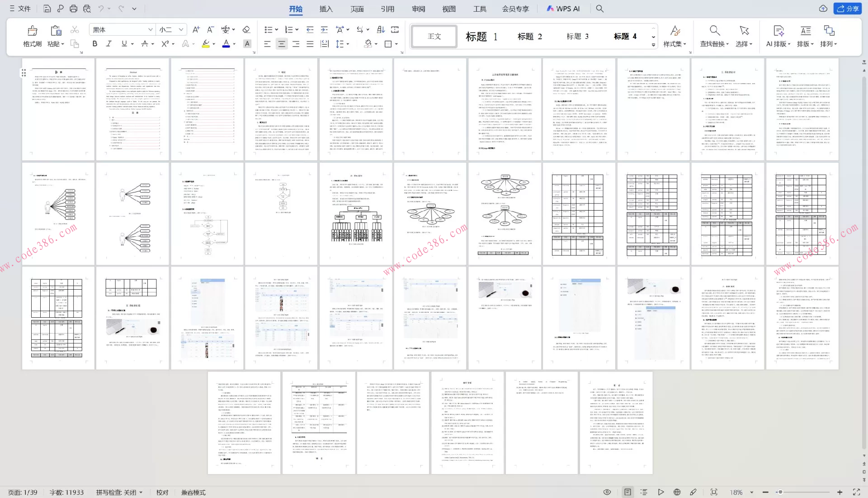Expand the font name dropdown showing 黑体
The height and width of the screenshot is (498, 868).
150,30
